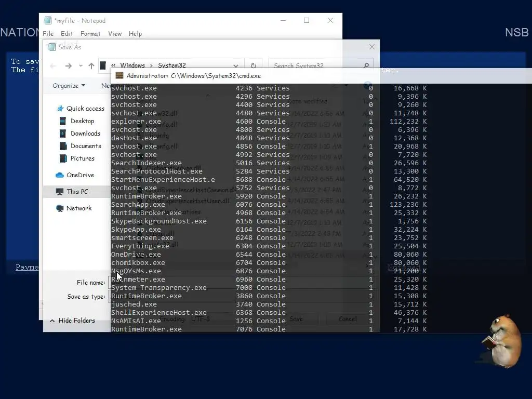This screenshot has height=399, width=532.
Task: Click the search magnifier icon
Action: (366, 65)
